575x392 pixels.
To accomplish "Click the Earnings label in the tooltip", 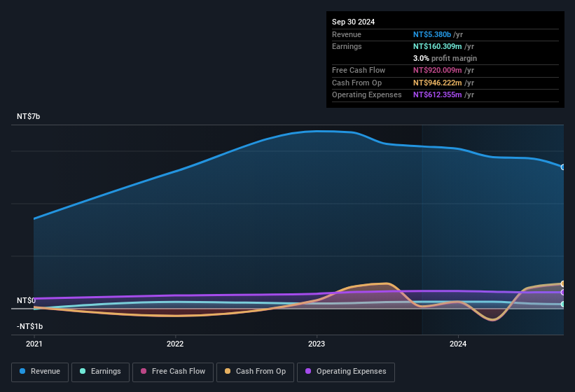I will 347,46.
